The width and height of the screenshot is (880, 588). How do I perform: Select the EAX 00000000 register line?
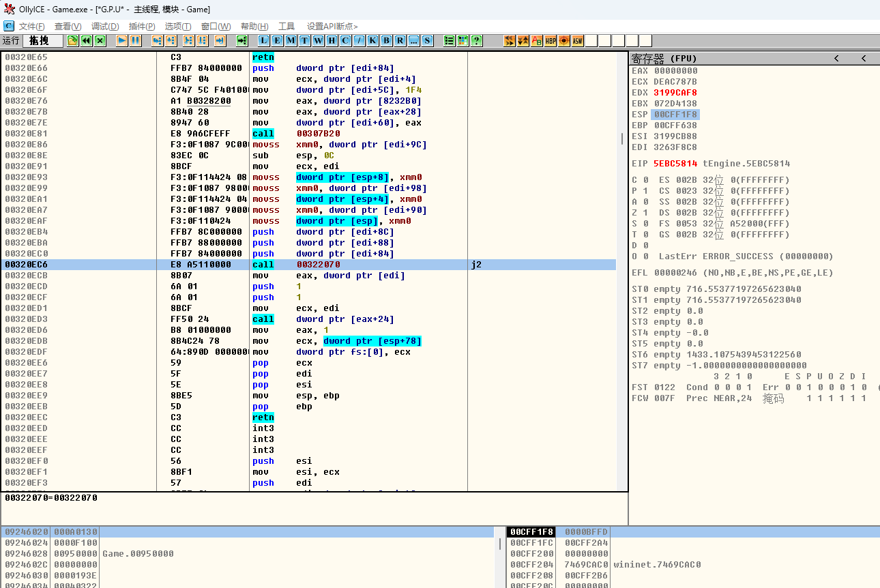[664, 71]
